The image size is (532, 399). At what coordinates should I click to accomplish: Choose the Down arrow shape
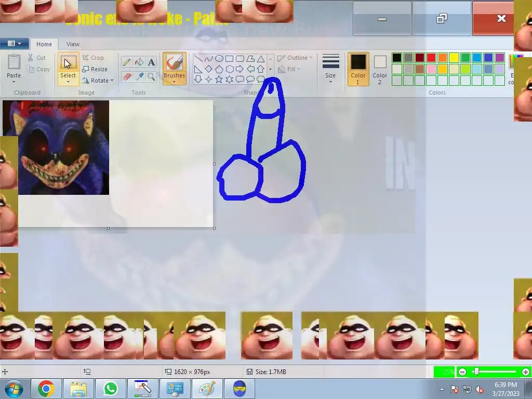click(198, 79)
